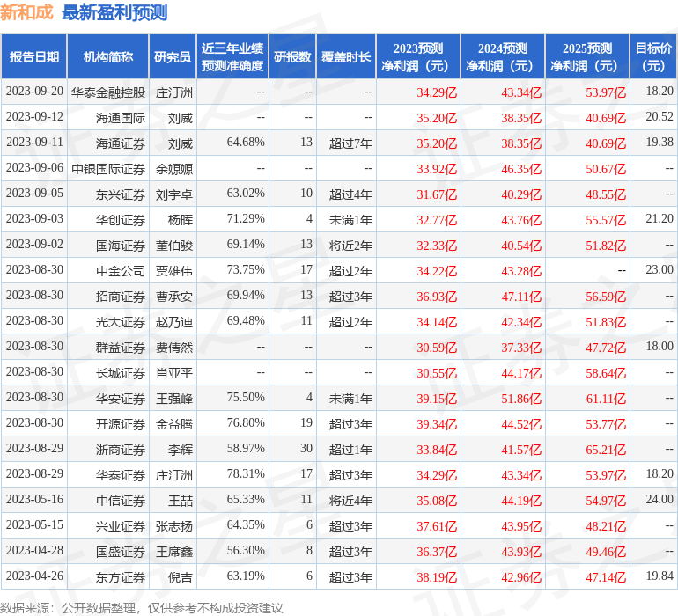Click the 2023预测净利润 column header
678x616 pixels.
tap(418, 56)
